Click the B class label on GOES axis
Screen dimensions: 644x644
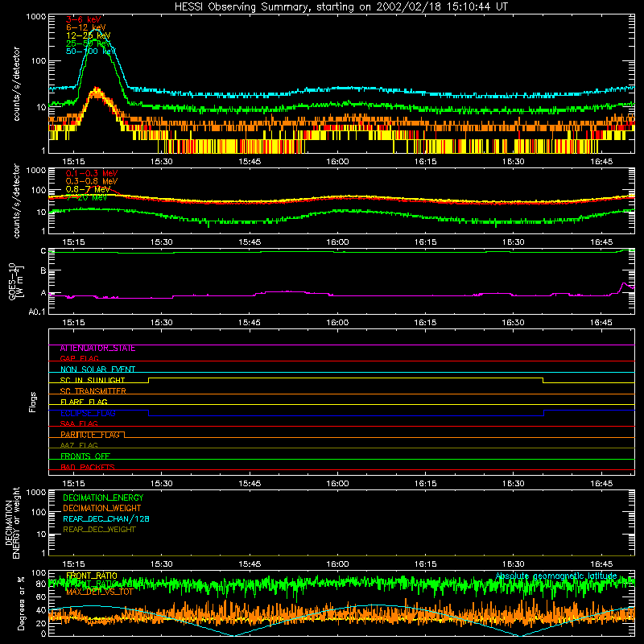[x=43, y=270]
